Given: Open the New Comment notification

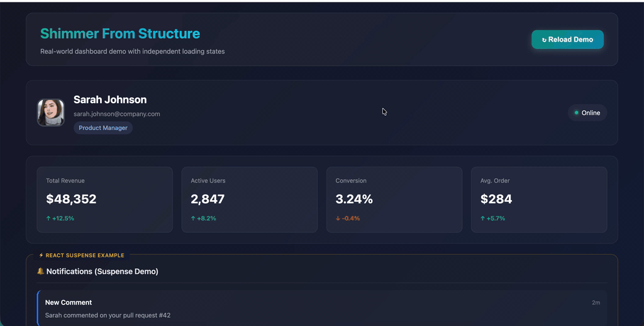Looking at the screenshot, I should 322,308.
